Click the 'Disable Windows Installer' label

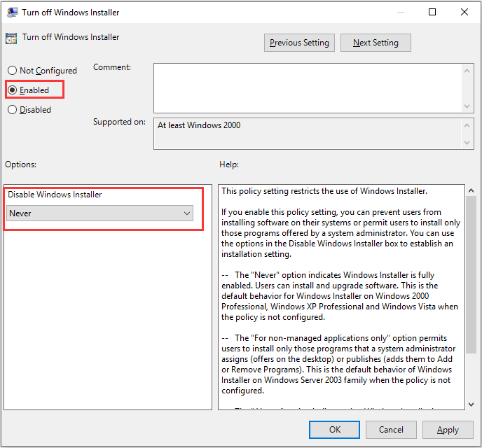[55, 195]
